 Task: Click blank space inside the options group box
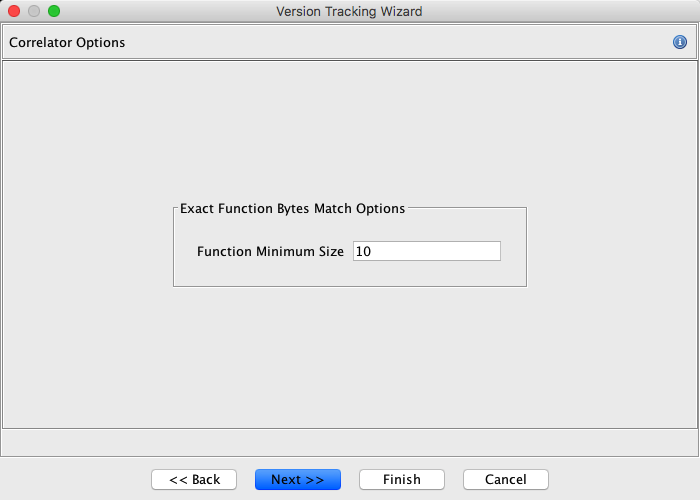[x=350, y=275]
